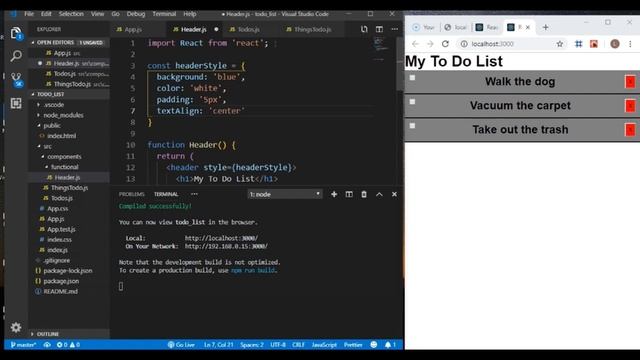Screen dimensions: 640x360
Task: Collapse the public folder
Action: (x=51, y=125)
